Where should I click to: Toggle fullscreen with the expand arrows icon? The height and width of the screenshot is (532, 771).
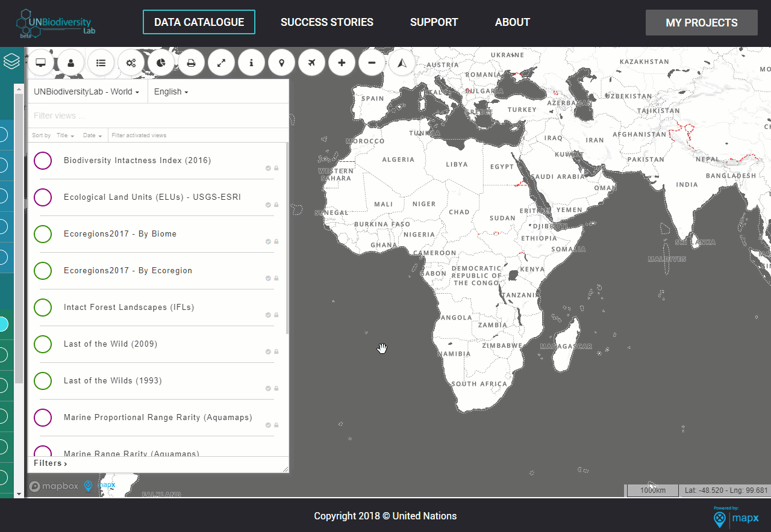222,63
